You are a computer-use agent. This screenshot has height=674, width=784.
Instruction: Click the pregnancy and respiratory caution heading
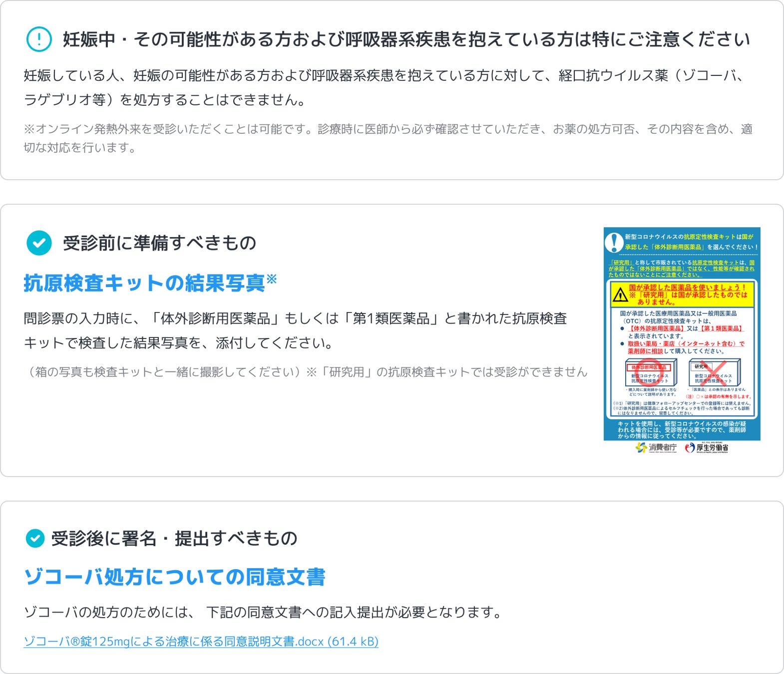(x=406, y=39)
